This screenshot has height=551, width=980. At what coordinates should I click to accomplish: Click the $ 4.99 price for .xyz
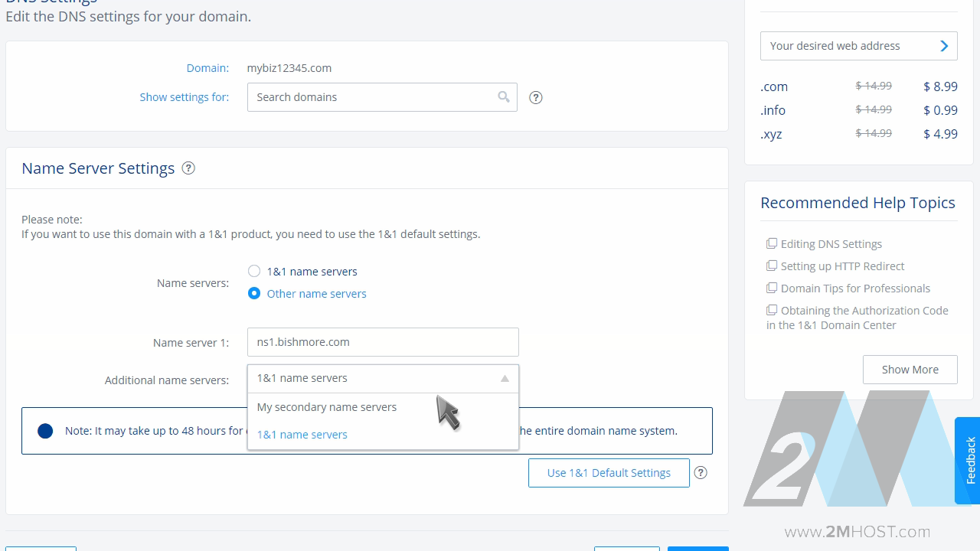(x=940, y=134)
